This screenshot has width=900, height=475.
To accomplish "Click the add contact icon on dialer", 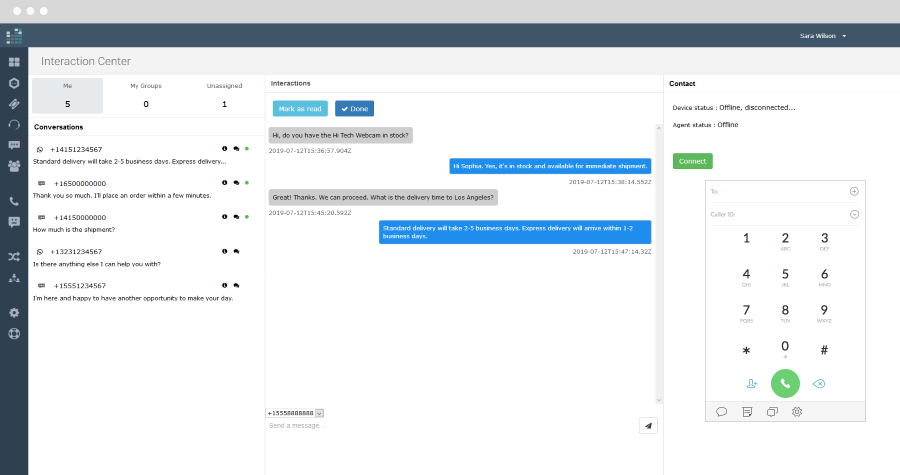I will [752, 383].
